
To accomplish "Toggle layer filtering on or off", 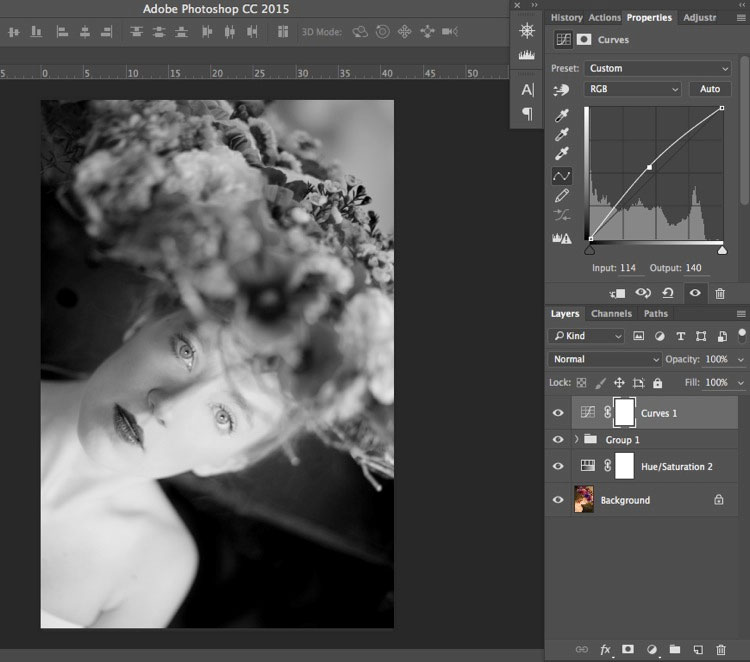I will [742, 335].
